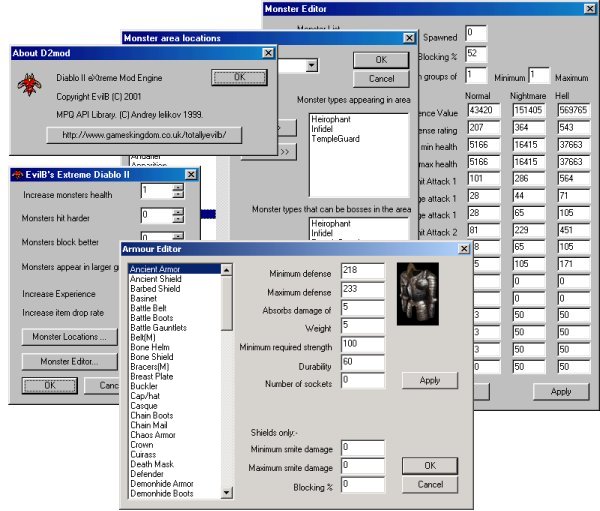Click the EvilB's Extreme Diablo II title icon
600x511 pixels.
[x=18, y=175]
